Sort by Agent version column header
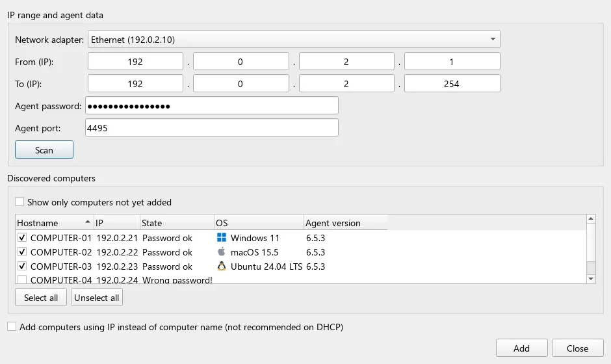The image size is (611, 364). [x=345, y=222]
